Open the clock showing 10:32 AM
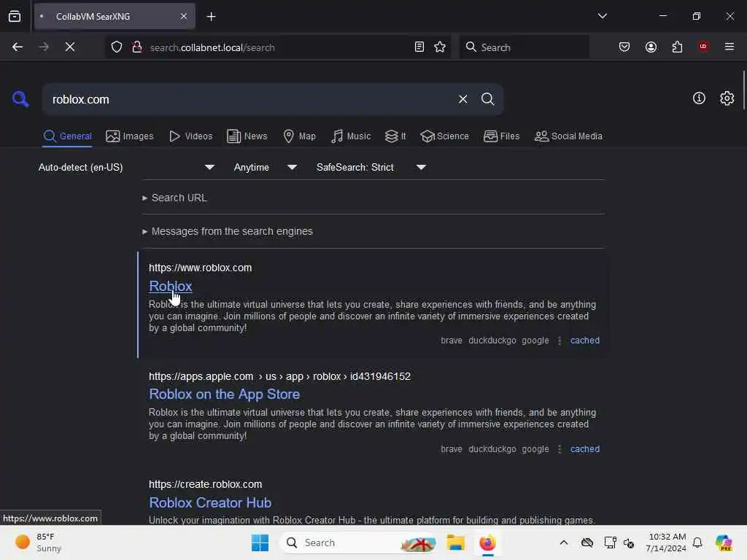Viewport: 747px width, 560px height. [666, 542]
